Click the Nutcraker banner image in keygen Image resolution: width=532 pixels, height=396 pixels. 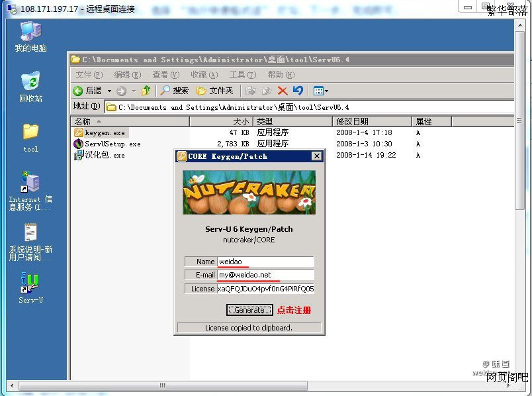point(249,193)
